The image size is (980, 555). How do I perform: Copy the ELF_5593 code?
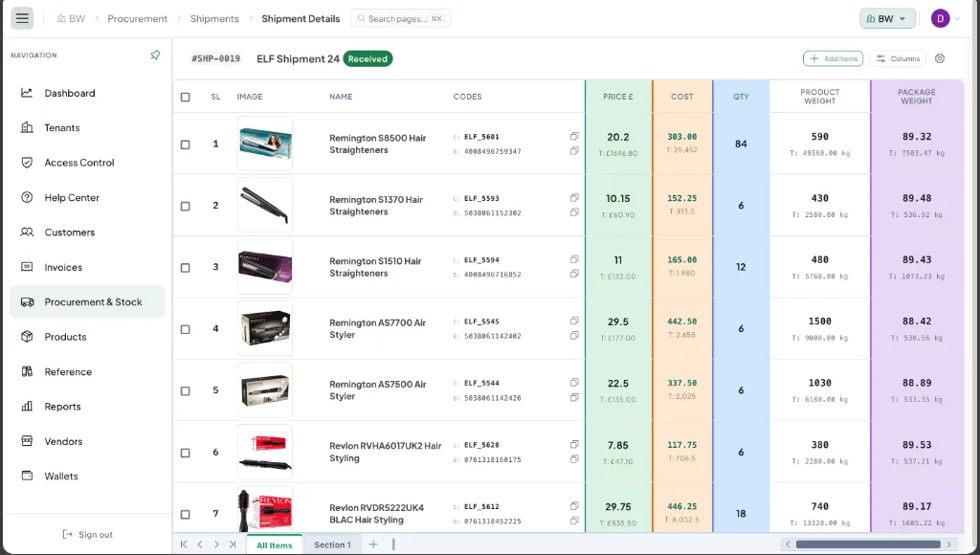coord(574,197)
